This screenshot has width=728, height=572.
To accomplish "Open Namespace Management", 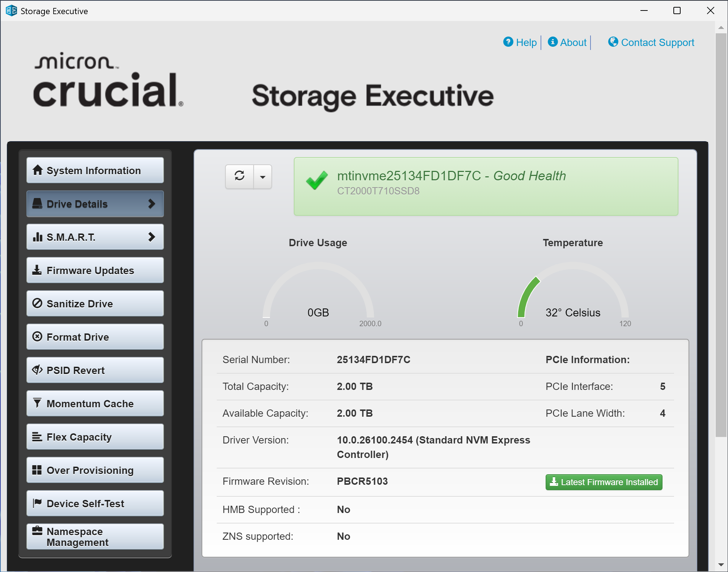I will click(x=95, y=537).
